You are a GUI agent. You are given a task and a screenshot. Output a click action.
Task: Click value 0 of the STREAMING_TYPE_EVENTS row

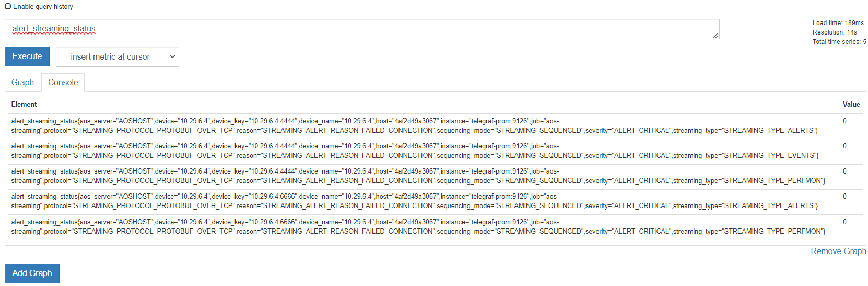click(x=844, y=146)
